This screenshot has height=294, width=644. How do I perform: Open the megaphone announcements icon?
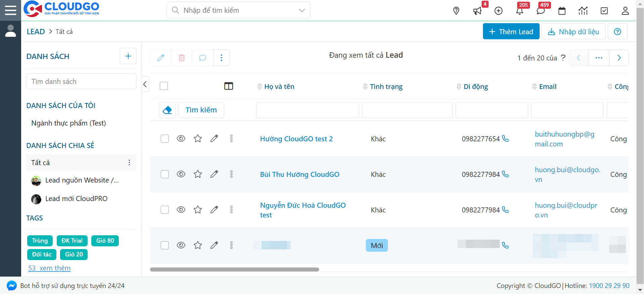[x=477, y=11]
